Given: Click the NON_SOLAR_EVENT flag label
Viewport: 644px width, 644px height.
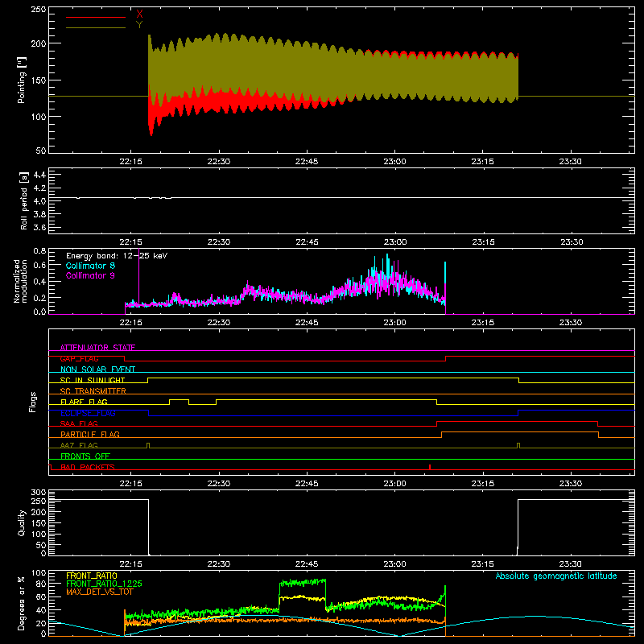Looking at the screenshot, I should pyautogui.click(x=97, y=369).
